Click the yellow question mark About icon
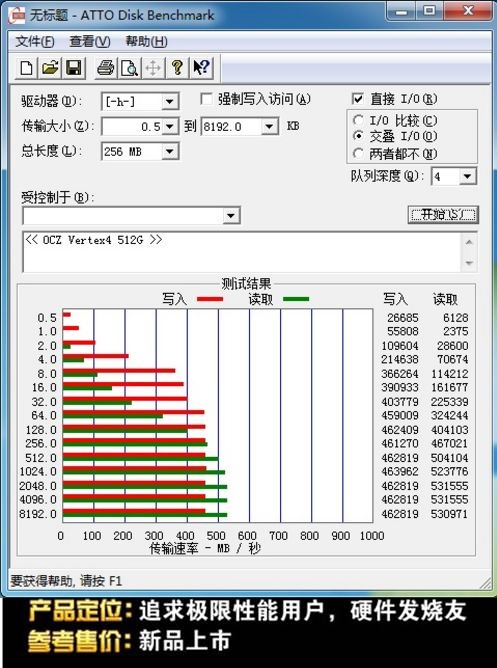The height and width of the screenshot is (668, 497). coord(177,68)
